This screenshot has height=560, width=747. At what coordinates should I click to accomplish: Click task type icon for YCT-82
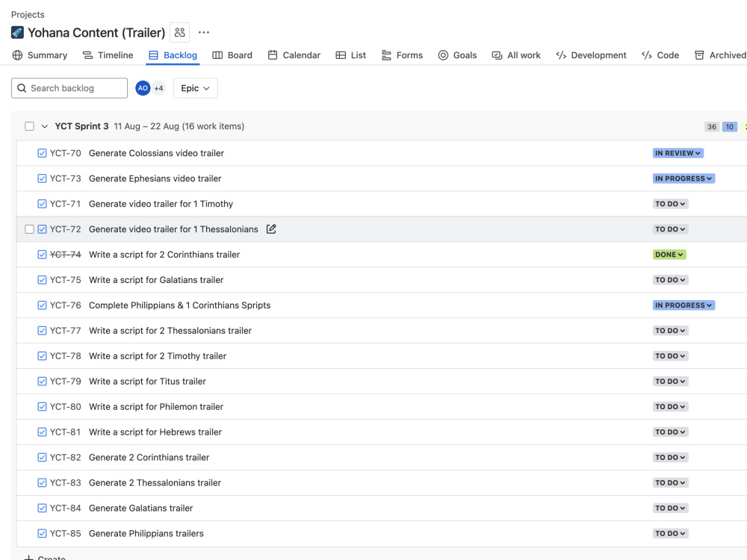42,458
